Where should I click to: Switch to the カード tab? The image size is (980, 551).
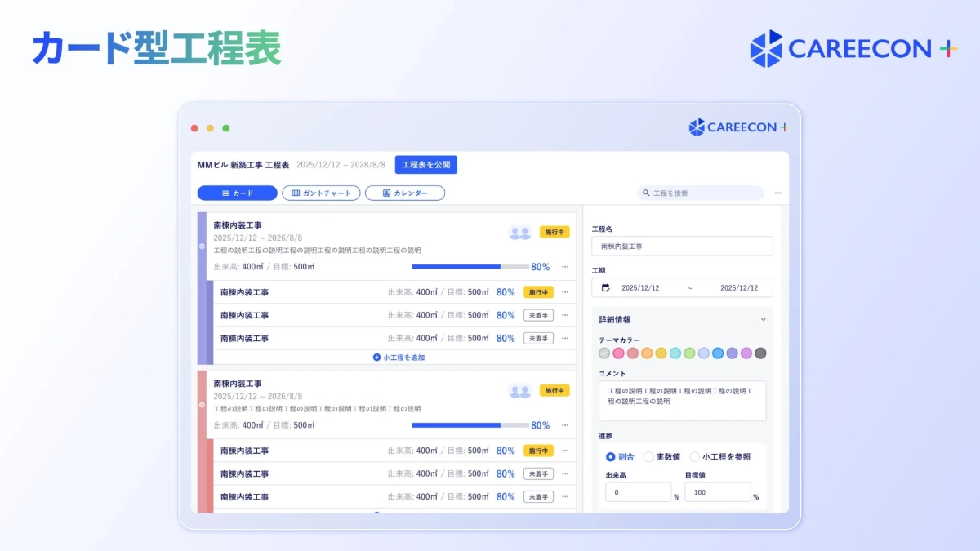237,193
